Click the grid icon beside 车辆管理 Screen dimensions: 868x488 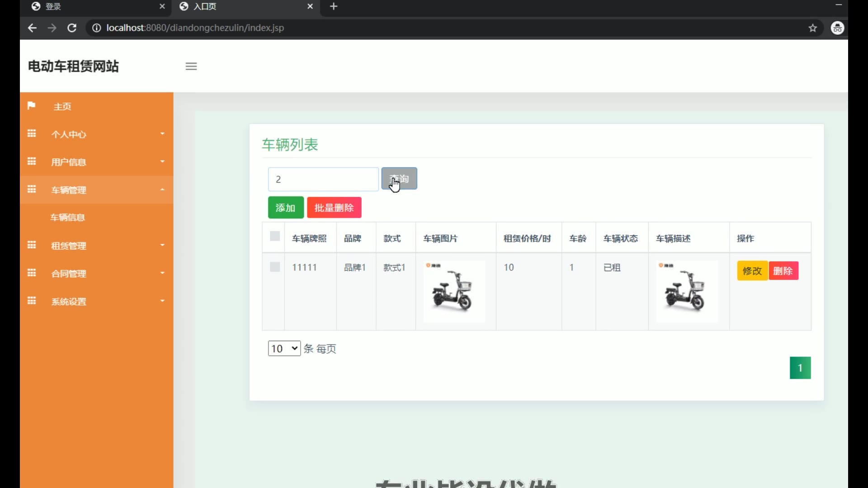(32, 189)
